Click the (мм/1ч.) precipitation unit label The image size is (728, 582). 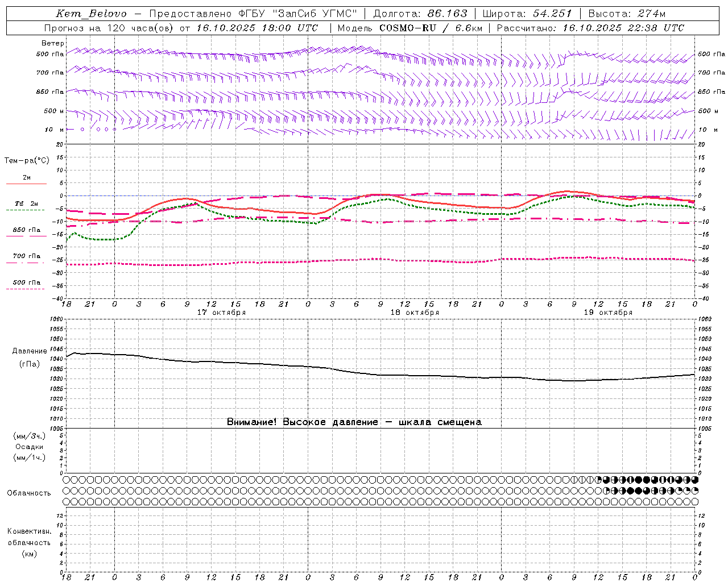tap(30, 458)
